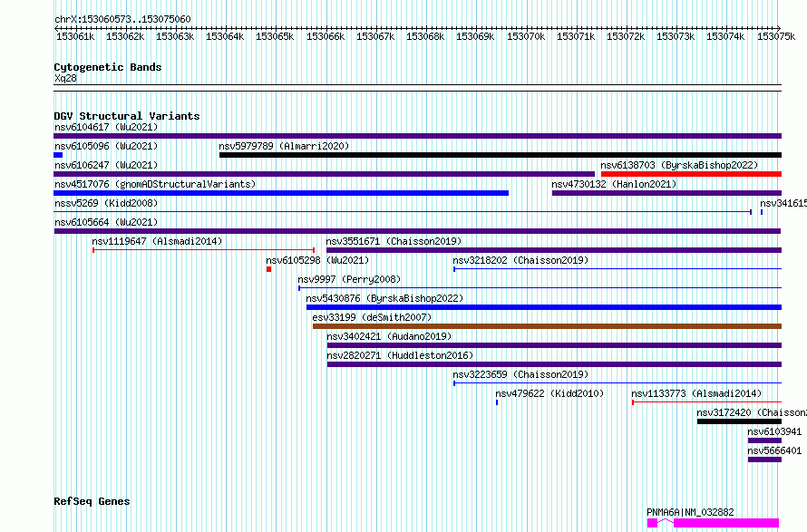Click the 153070k ruler tick label
807x532 pixels.
(526, 36)
